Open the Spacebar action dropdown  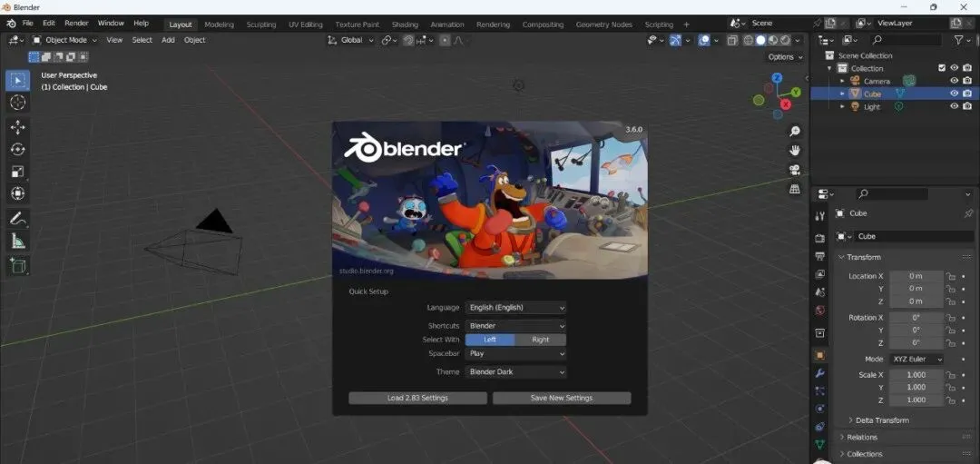(515, 353)
